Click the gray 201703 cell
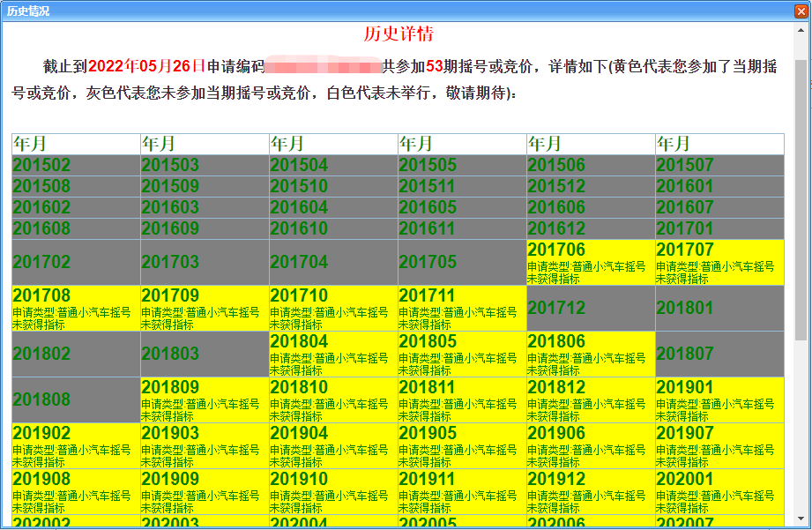Screen dimensions: 812x530 [205, 262]
